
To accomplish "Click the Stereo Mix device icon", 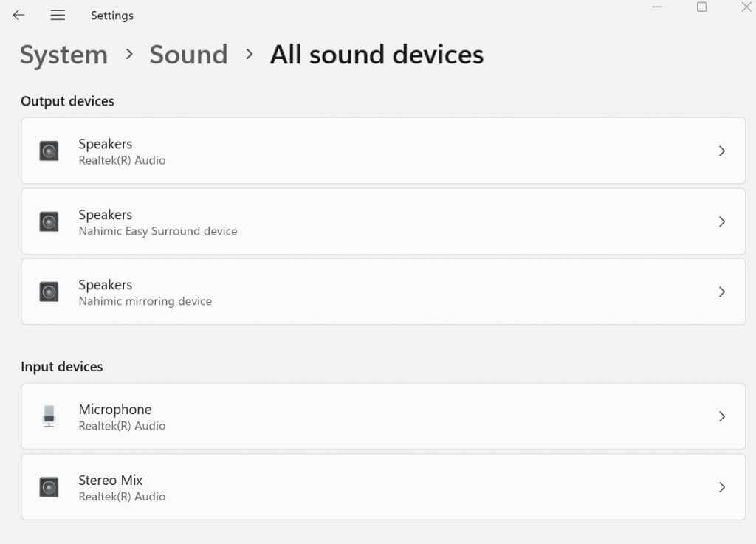I will pos(49,487).
